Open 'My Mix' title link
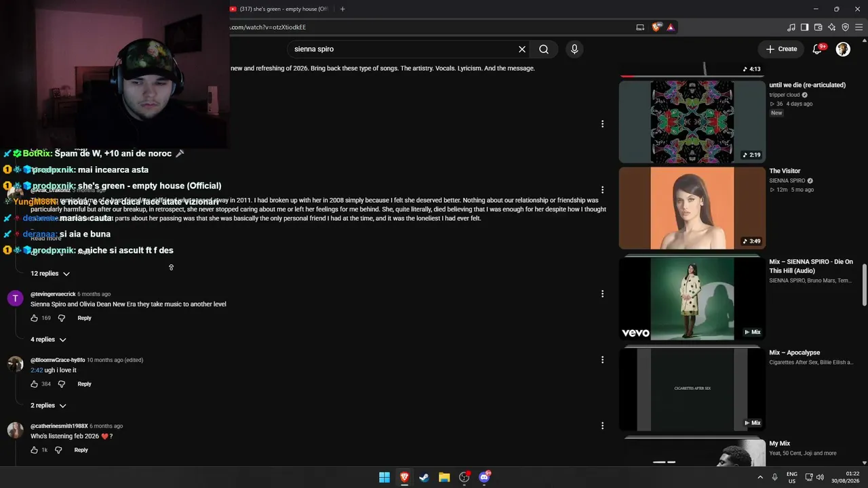 (x=779, y=443)
